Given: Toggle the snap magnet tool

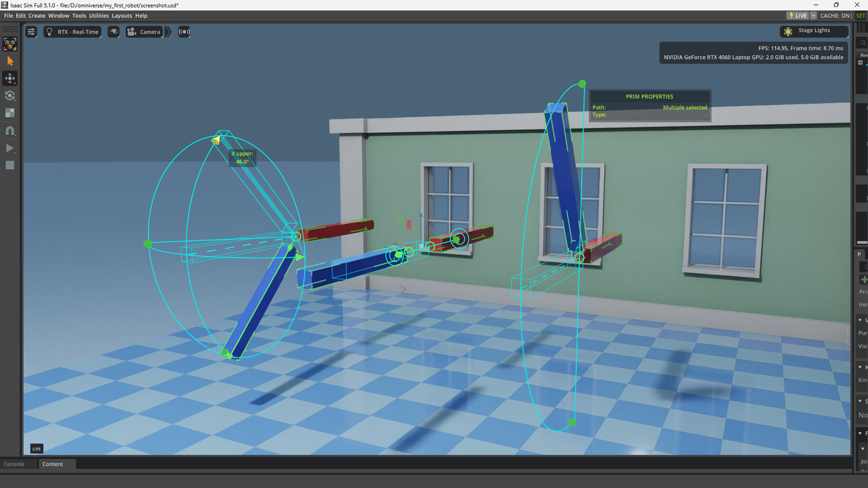Looking at the screenshot, I should click(10, 130).
